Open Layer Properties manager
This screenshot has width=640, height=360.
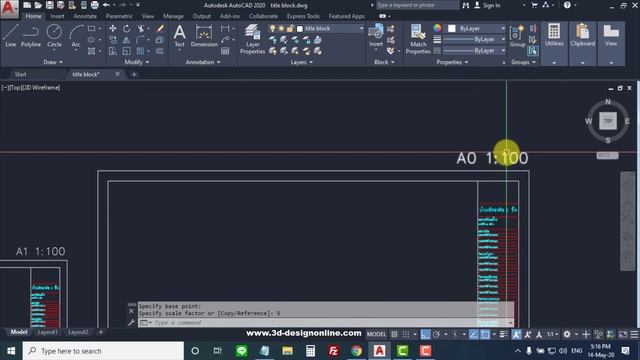(x=252, y=39)
